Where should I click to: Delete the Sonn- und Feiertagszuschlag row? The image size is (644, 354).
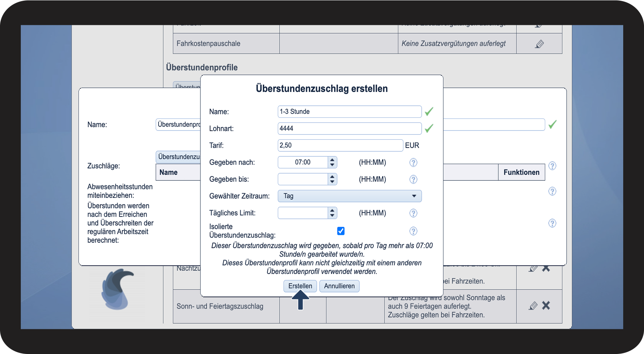pos(546,306)
